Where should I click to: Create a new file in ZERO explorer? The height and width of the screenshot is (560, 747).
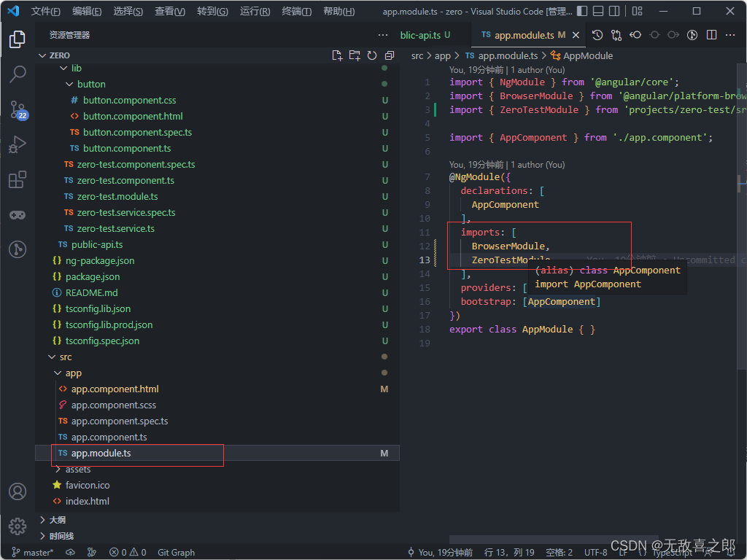[x=337, y=55]
